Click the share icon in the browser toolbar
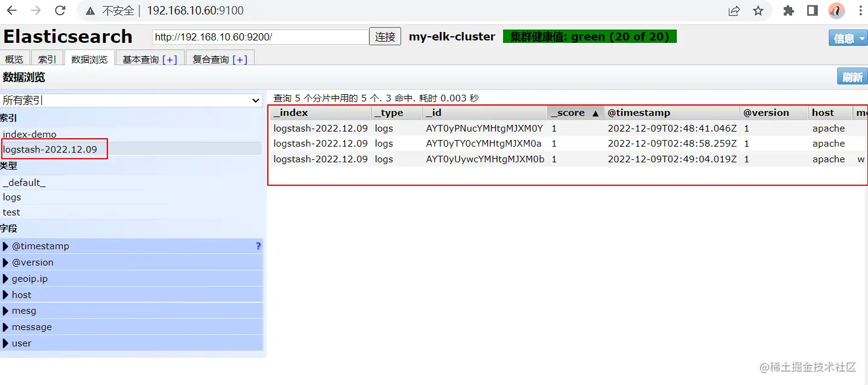This screenshot has width=868, height=385. [x=735, y=10]
